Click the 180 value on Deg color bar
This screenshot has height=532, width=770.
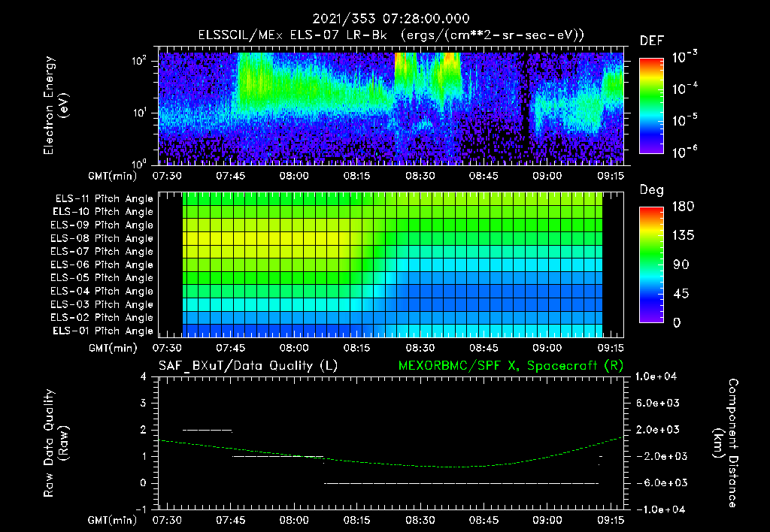pyautogui.click(x=683, y=207)
